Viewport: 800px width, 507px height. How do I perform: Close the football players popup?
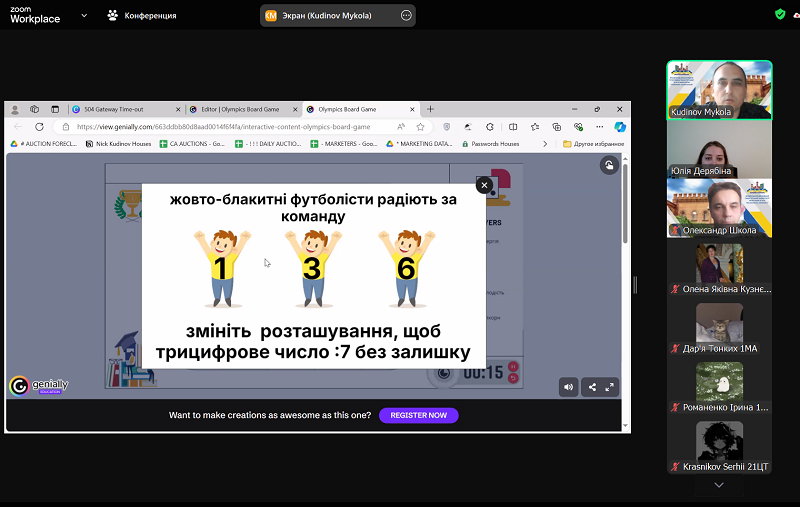tap(484, 185)
